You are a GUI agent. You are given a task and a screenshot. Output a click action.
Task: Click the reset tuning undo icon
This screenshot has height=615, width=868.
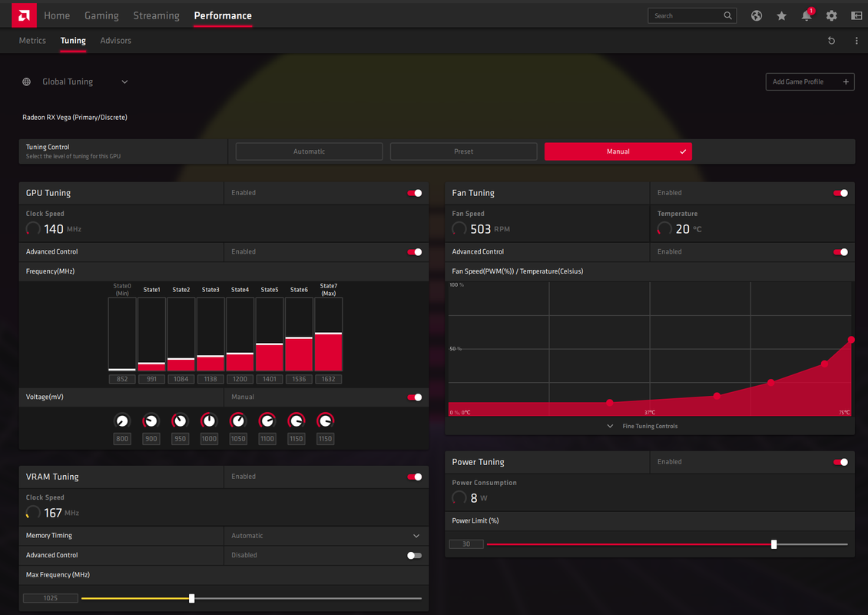click(831, 41)
